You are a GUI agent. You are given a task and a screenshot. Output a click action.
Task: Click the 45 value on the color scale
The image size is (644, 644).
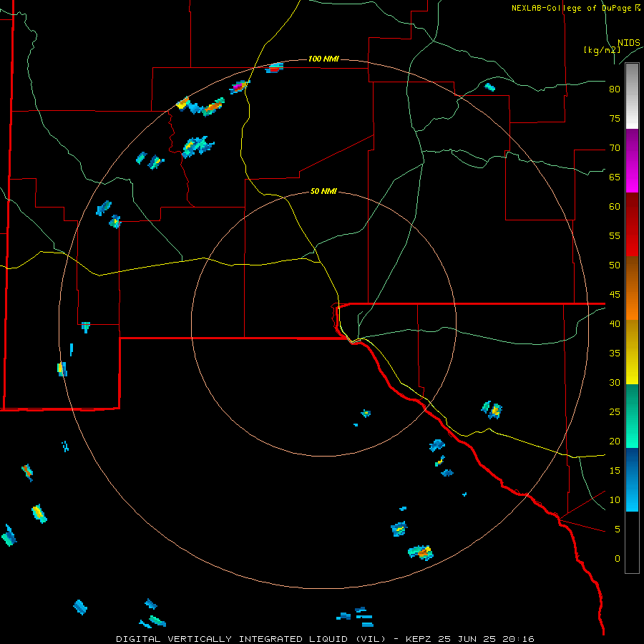coord(615,295)
